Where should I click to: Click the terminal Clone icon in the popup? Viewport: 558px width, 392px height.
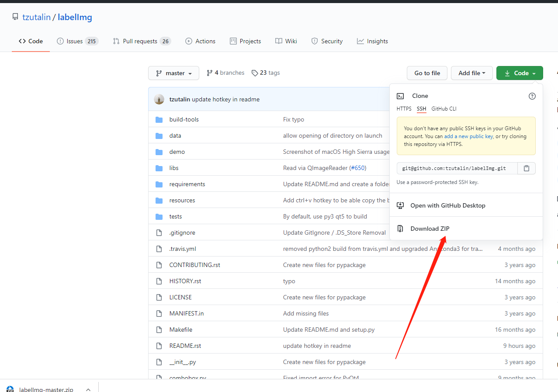[x=400, y=96]
